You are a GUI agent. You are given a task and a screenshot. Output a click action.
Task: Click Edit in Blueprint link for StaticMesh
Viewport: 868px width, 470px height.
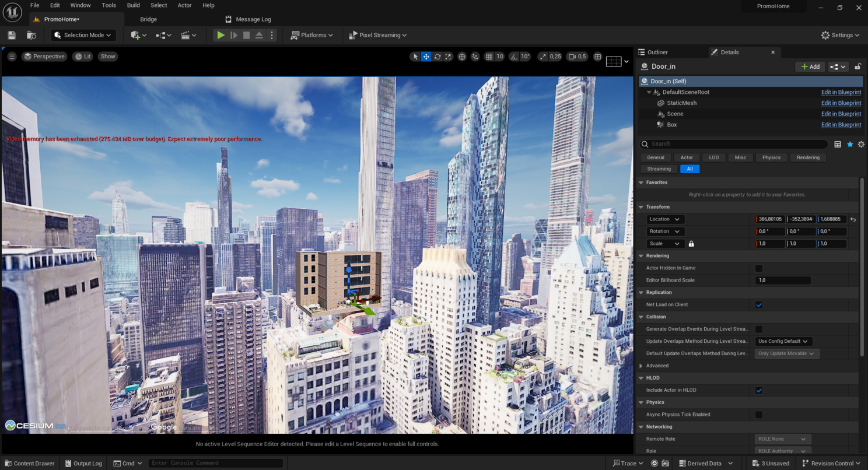point(841,103)
